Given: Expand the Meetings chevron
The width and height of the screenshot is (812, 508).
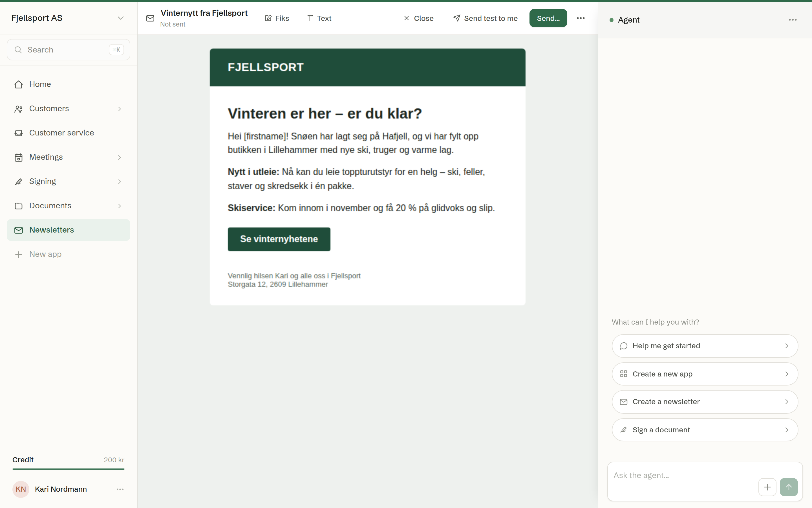Looking at the screenshot, I should (120, 157).
